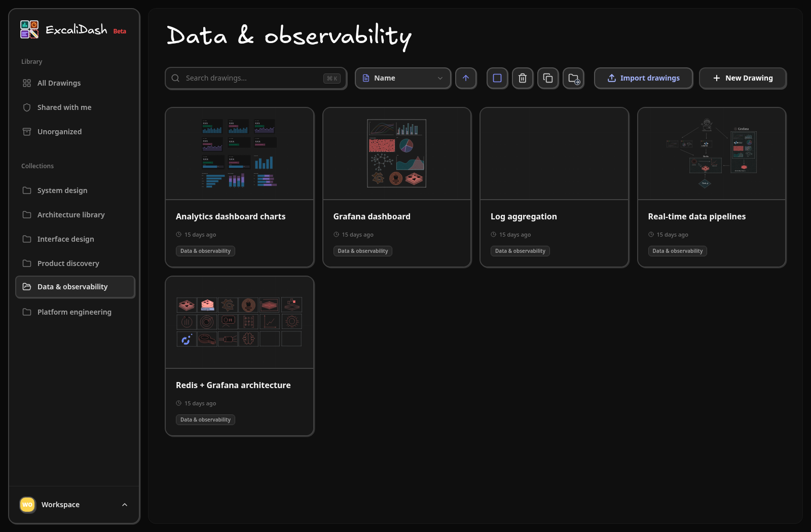Screen dimensions: 811x532
Task: Click the collection tag on Grafana dashboard
Action: click(363, 251)
